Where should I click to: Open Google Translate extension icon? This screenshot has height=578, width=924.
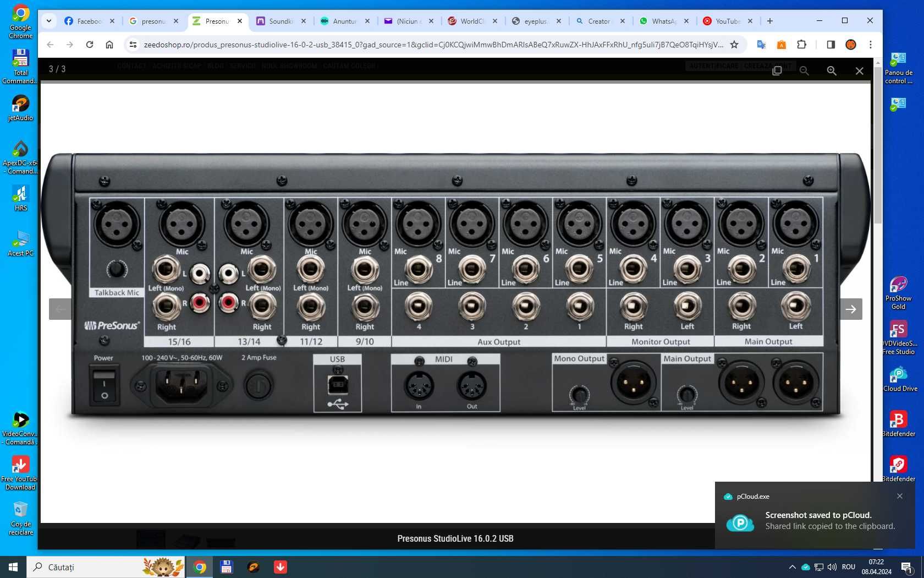[x=761, y=45]
